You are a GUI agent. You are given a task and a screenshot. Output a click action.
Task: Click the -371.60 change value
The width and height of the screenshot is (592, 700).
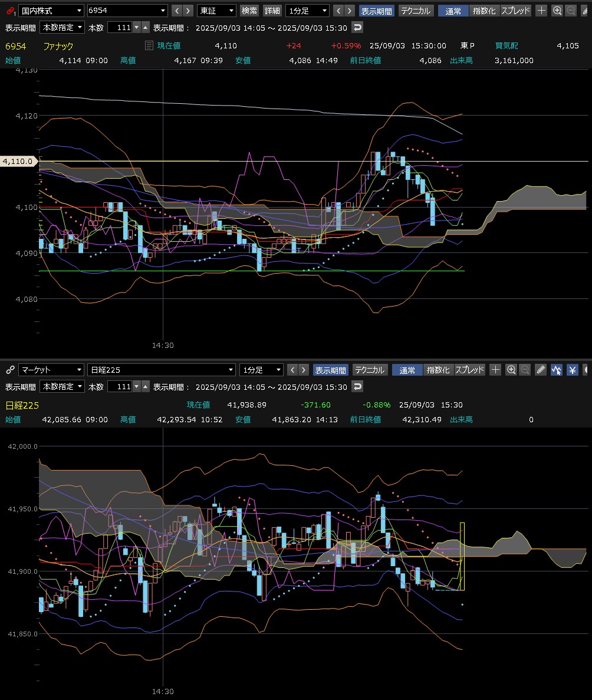click(x=315, y=405)
